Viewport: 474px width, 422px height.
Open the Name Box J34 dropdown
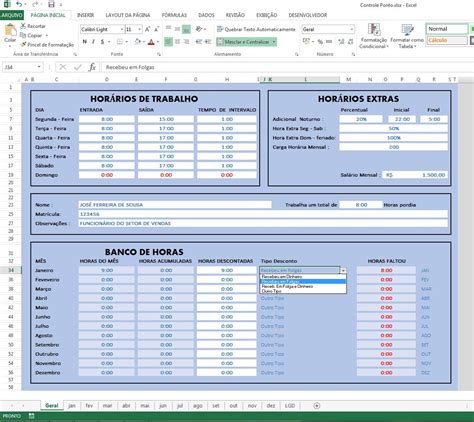[39, 67]
